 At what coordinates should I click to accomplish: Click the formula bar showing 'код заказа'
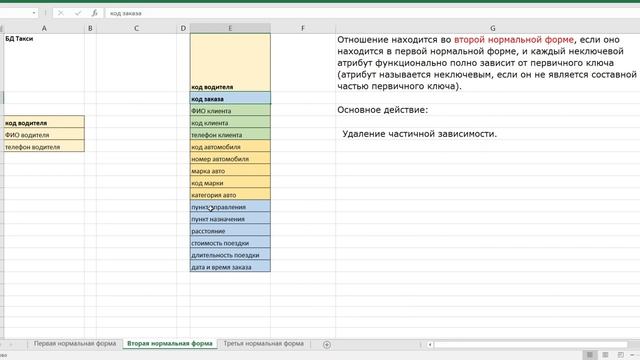(x=371, y=13)
